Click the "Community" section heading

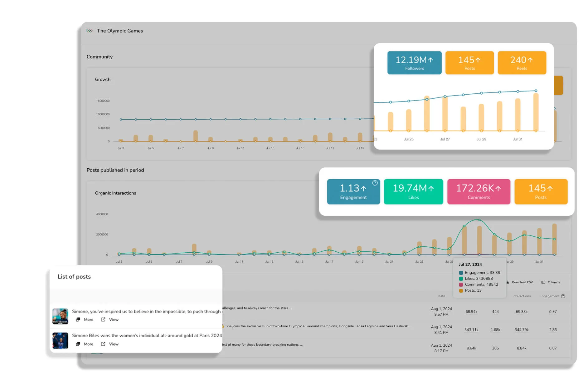100,57
